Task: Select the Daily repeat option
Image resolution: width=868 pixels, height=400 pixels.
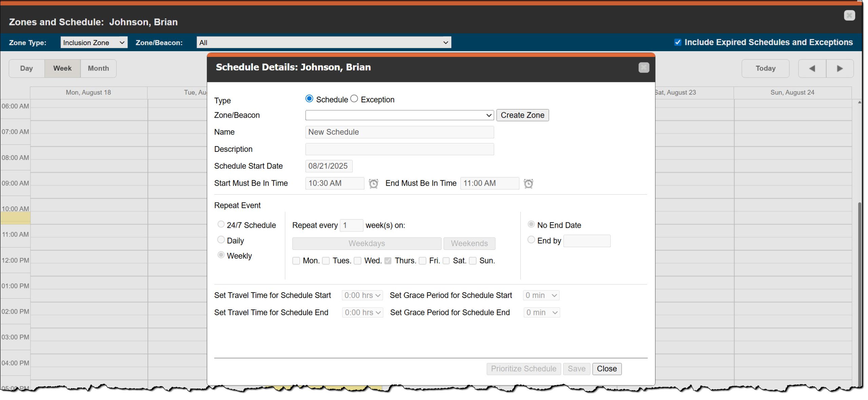Action: tap(221, 240)
